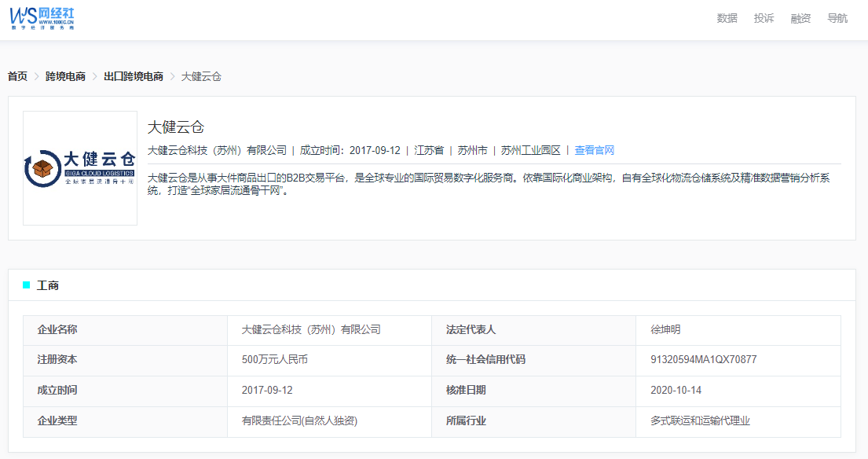This screenshot has height=459, width=868.
Task: Select 有限责任公司(自然人独资) value
Action: point(299,421)
